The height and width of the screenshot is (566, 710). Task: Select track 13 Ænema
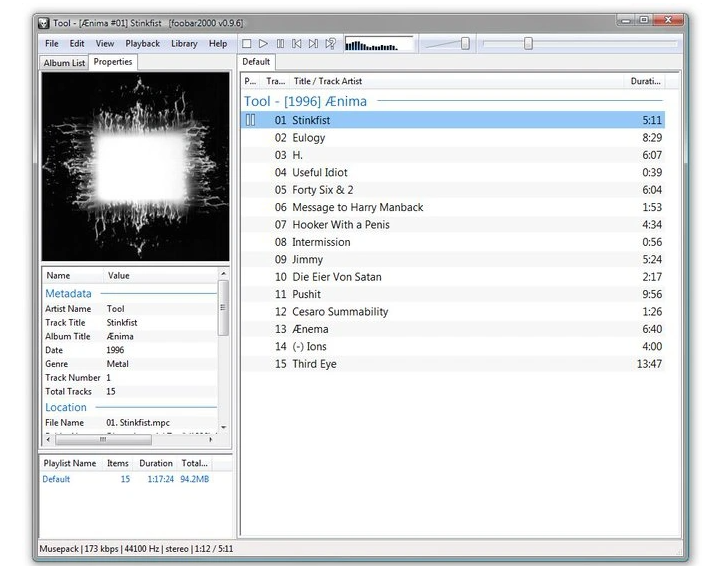tap(453, 329)
